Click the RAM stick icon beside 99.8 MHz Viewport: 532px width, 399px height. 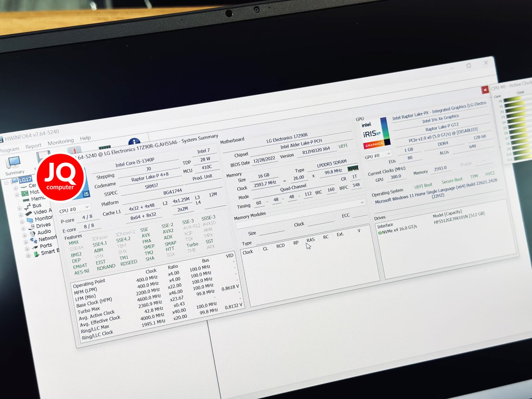pyautogui.click(x=353, y=168)
